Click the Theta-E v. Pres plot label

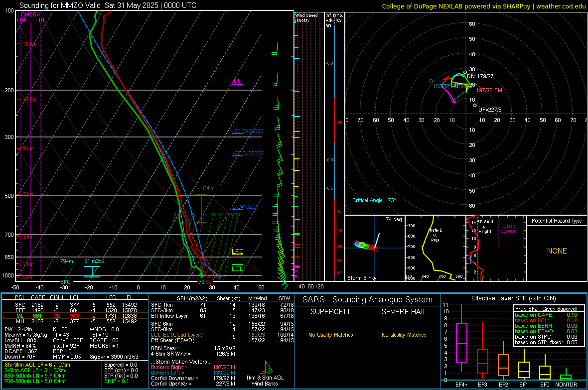(435, 235)
